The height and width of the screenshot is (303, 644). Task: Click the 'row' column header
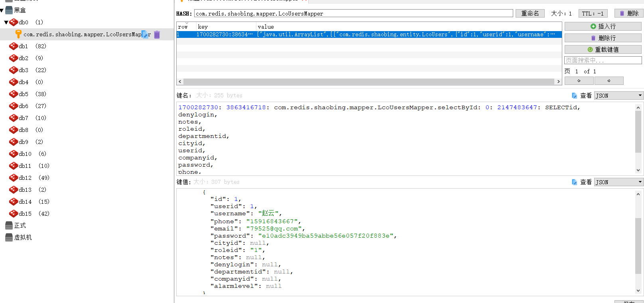(x=186, y=27)
